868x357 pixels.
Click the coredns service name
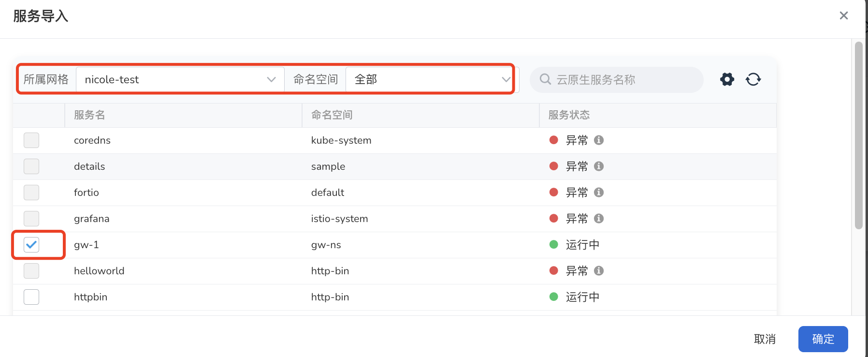[x=92, y=140]
